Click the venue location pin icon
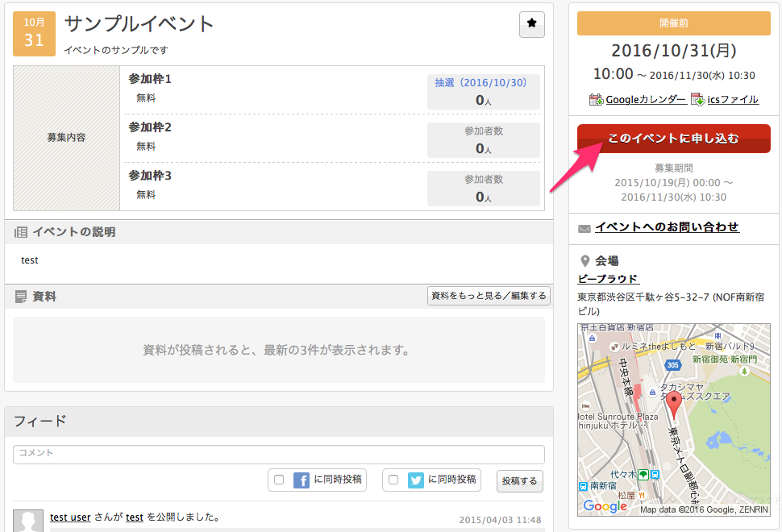Screen dimensions: 782x532 (585, 261)
